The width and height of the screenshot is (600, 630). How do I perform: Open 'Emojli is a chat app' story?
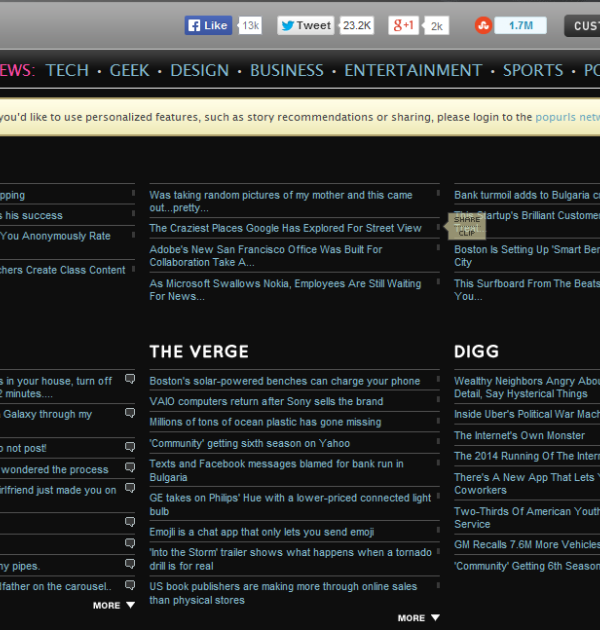(262, 532)
